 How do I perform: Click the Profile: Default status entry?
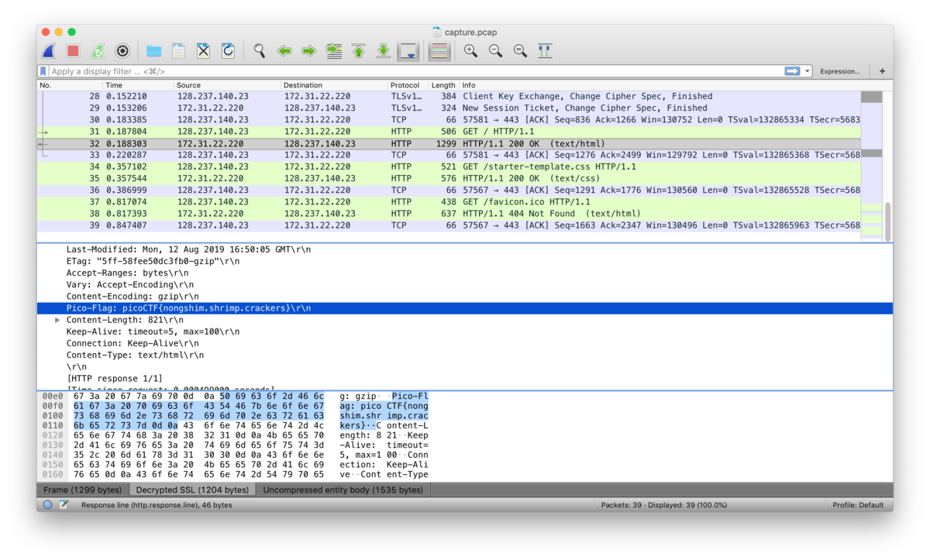click(858, 505)
